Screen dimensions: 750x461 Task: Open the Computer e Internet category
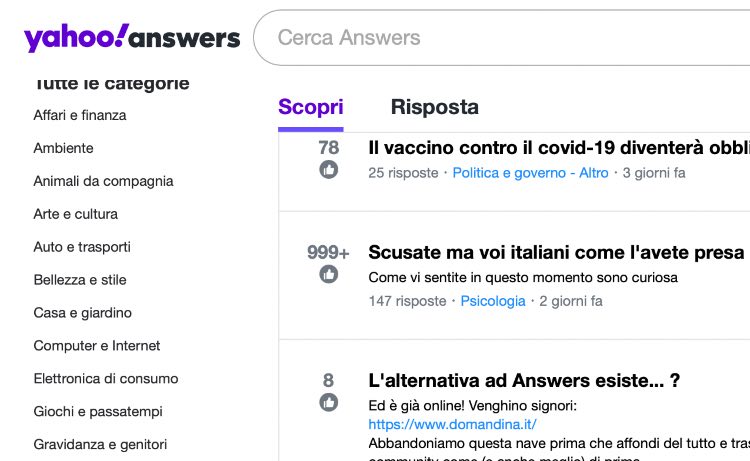(97, 346)
